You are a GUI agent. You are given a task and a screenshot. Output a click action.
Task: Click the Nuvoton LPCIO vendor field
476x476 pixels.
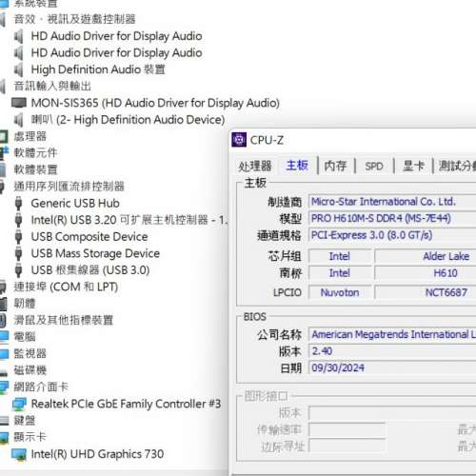340,292
